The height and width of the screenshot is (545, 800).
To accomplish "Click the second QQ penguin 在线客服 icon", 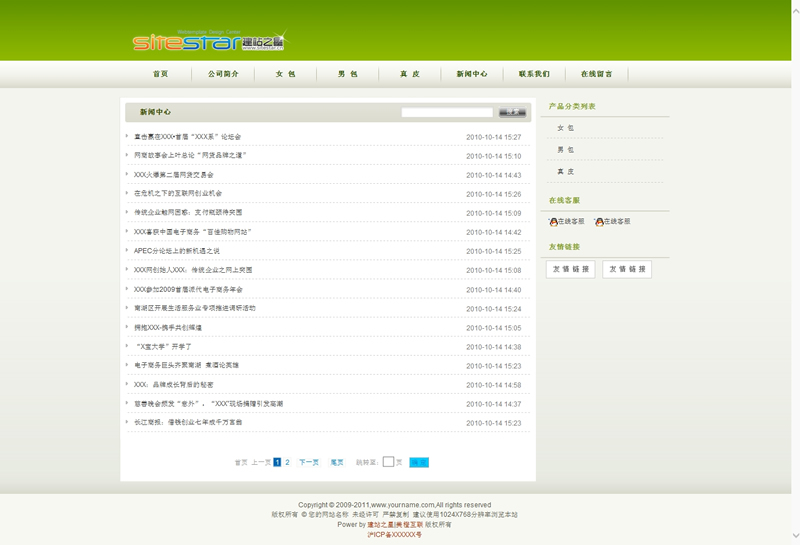I will (599, 222).
